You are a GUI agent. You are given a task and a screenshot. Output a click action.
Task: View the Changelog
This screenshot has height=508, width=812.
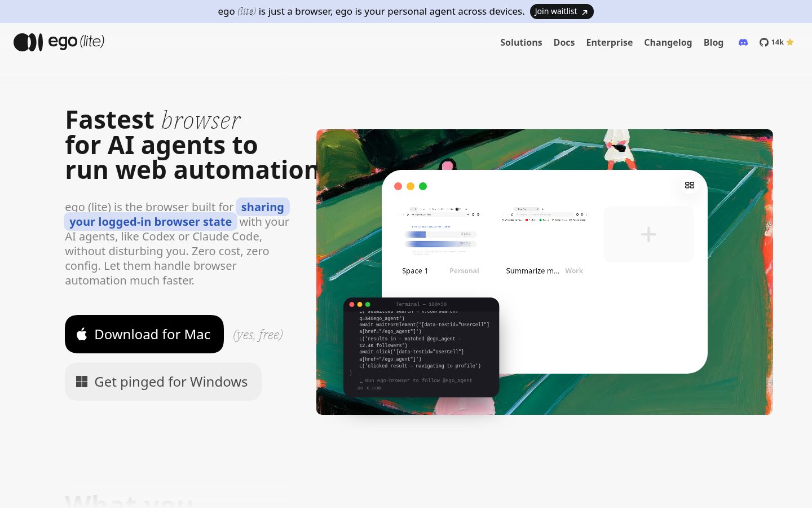(668, 42)
